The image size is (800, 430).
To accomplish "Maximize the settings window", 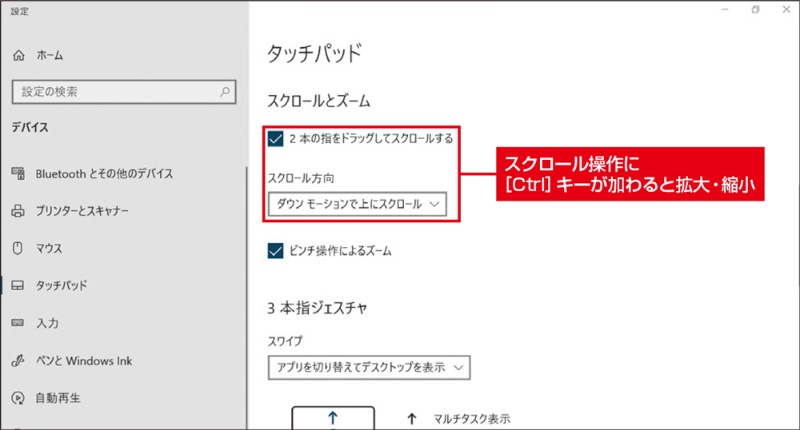I will tap(755, 9).
